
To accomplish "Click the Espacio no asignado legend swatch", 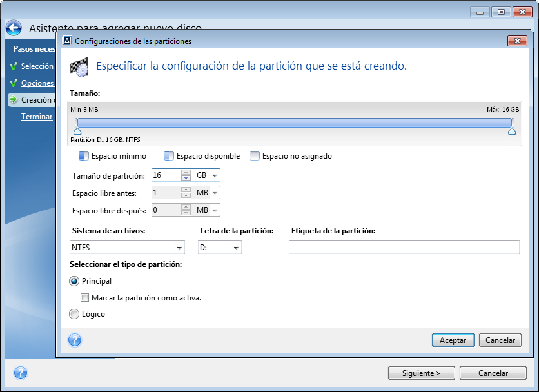I will pyautogui.click(x=255, y=156).
